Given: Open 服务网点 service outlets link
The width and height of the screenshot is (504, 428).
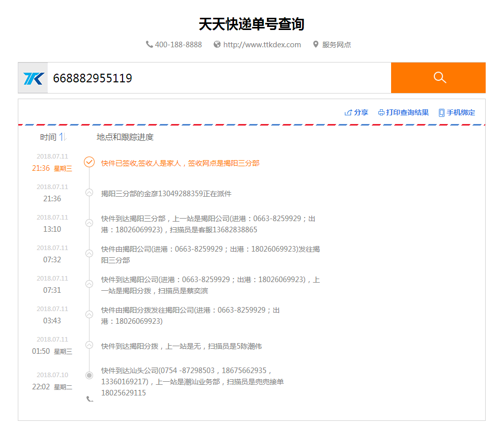Looking at the screenshot, I should tap(337, 45).
